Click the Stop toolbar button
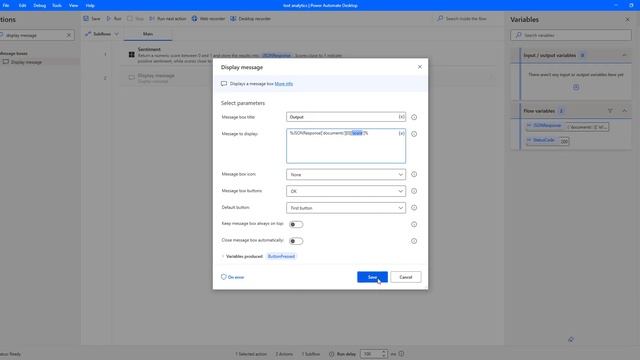Viewport: 640px width, 360px height. (x=136, y=19)
